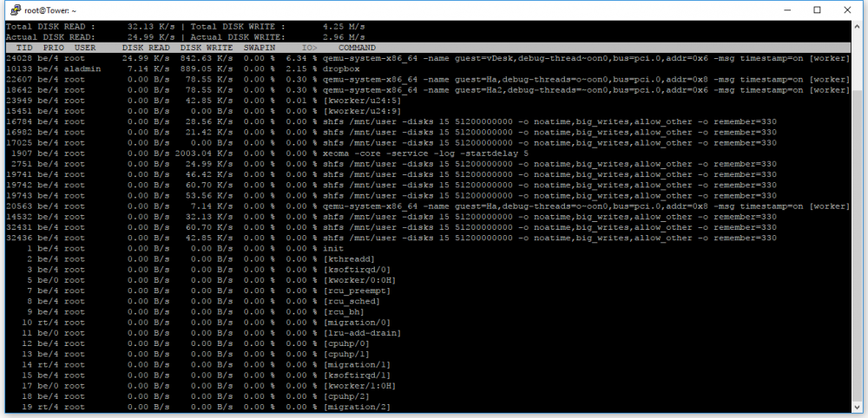This screenshot has height=418, width=868.
Task: Click the USER column header
Action: click(85, 48)
